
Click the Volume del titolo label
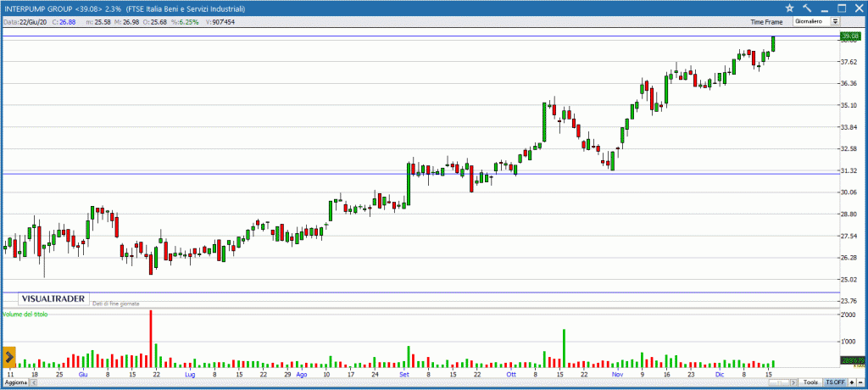tap(25, 314)
